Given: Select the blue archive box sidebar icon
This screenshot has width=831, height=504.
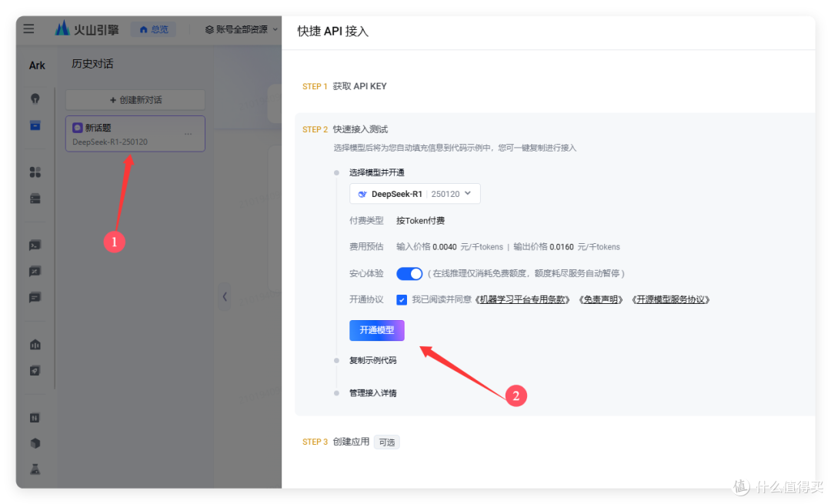Looking at the screenshot, I should coord(35,125).
